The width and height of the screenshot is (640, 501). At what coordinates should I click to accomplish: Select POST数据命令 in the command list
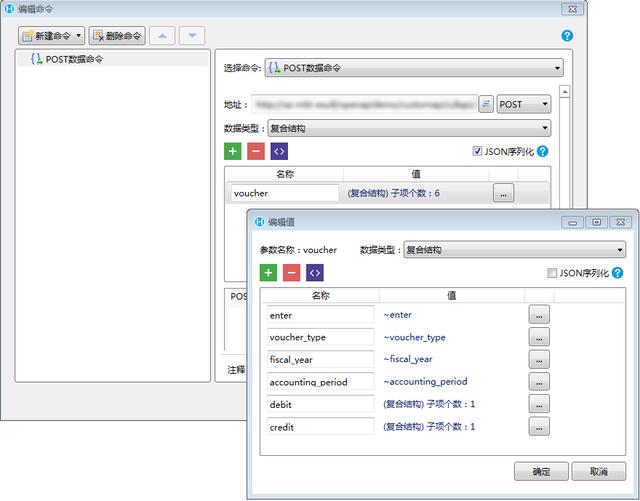pyautogui.click(x=113, y=59)
